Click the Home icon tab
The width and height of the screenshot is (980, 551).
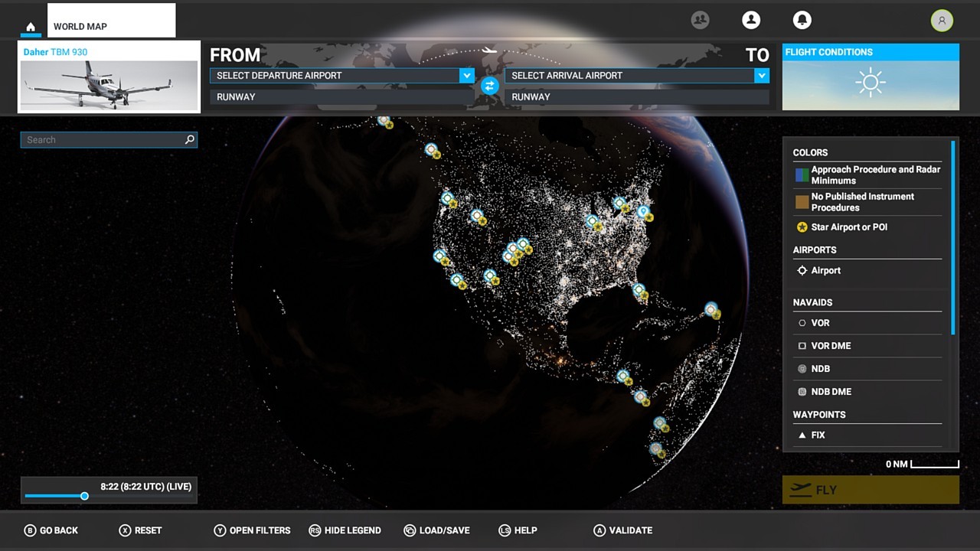tap(31, 27)
